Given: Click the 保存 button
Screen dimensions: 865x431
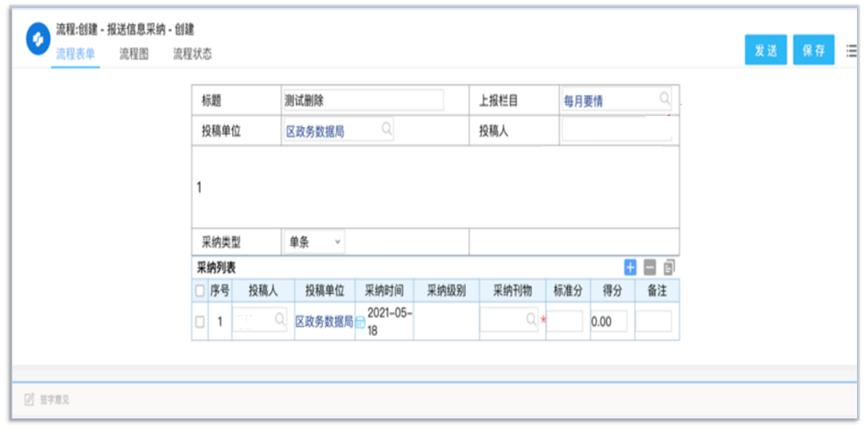Looking at the screenshot, I should [x=814, y=50].
